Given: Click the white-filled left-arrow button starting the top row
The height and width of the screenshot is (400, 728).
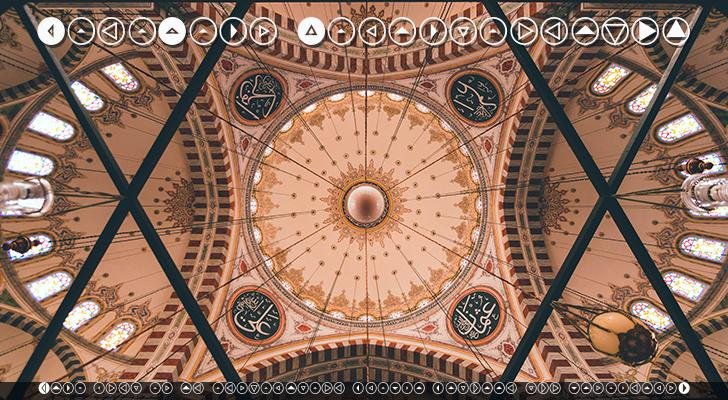Looking at the screenshot, I should [x=51, y=31].
